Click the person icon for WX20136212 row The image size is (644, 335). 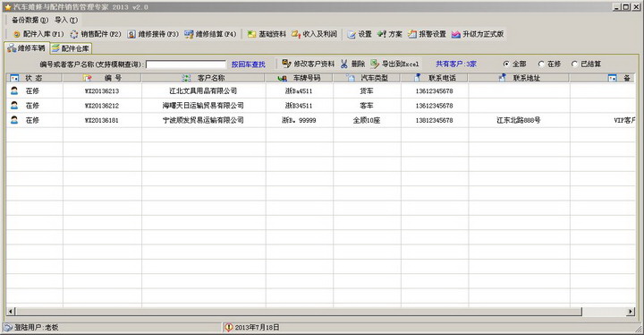pos(14,106)
